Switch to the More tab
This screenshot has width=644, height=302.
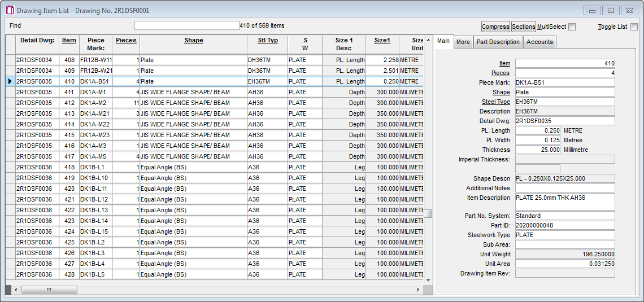tap(463, 42)
